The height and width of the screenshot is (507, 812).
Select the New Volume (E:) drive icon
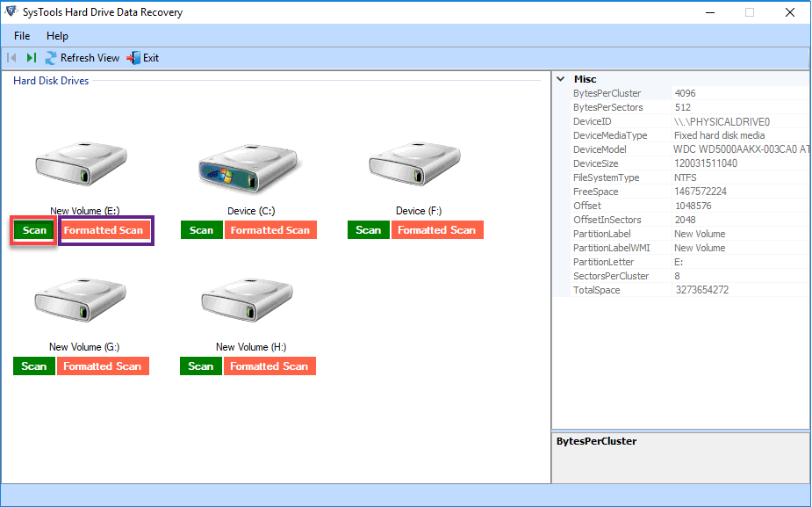click(x=81, y=163)
